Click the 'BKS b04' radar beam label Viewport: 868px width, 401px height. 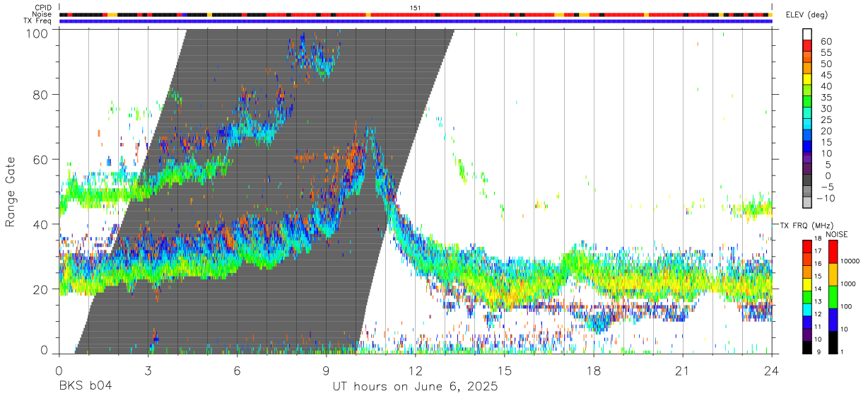coord(85,386)
